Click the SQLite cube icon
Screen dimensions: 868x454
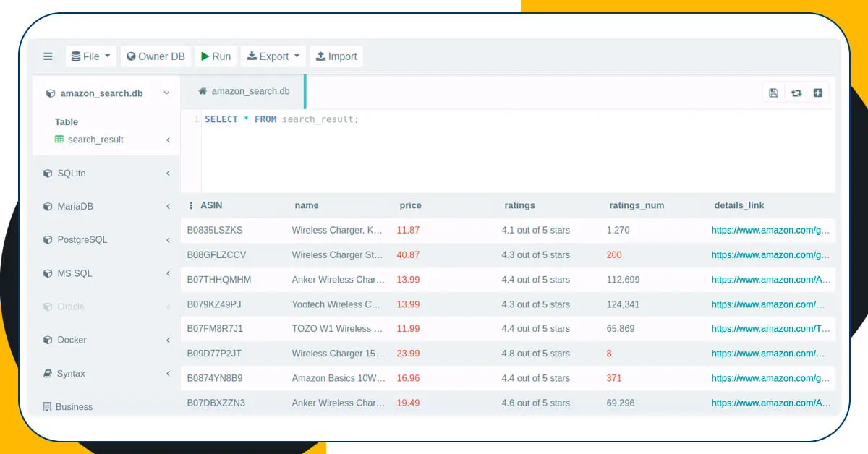48,174
